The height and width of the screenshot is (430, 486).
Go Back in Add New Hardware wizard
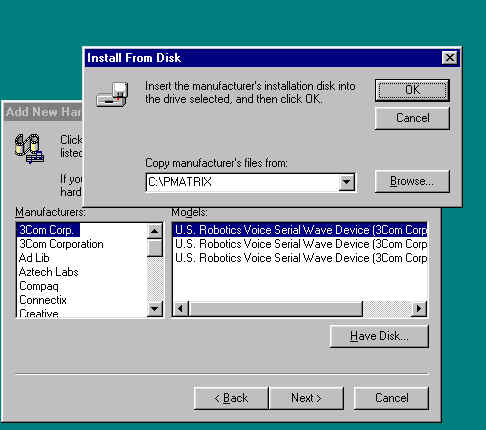click(231, 398)
